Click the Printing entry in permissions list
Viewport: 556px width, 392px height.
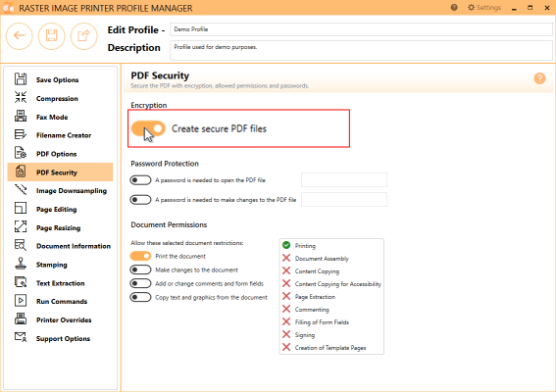click(305, 246)
